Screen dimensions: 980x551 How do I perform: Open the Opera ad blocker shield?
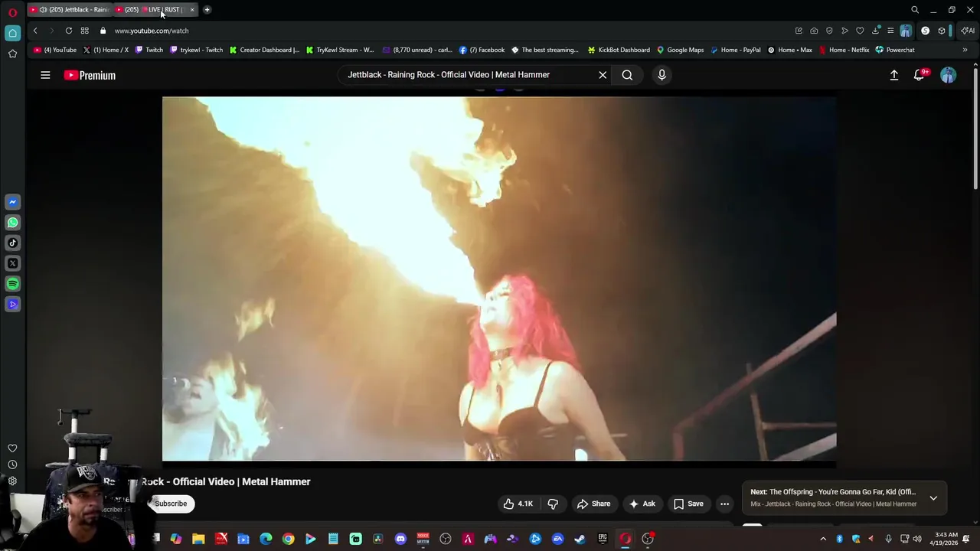point(829,31)
